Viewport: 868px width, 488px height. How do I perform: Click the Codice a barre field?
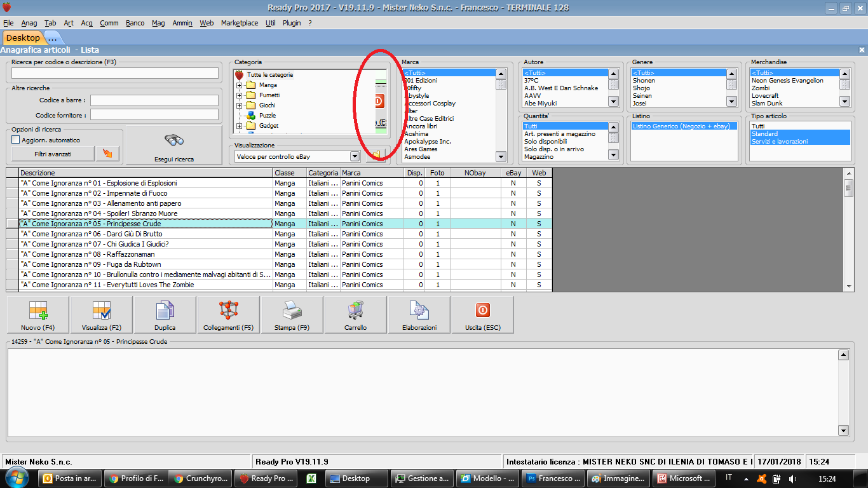[154, 100]
